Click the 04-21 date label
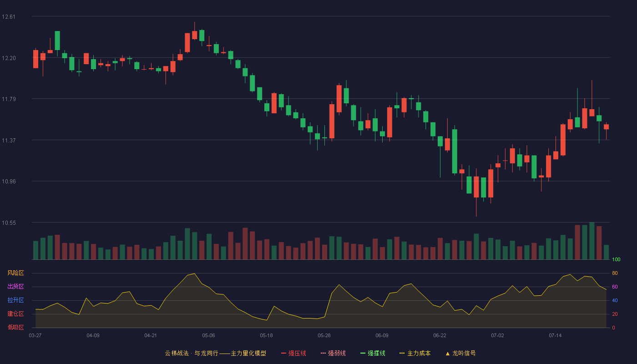This screenshot has height=364, width=637. coord(151,335)
